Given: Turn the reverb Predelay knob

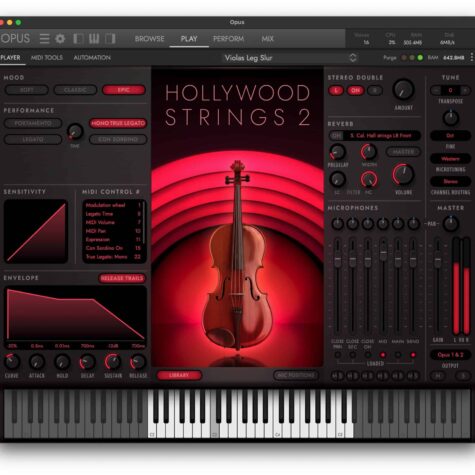Looking at the screenshot, I should (338, 152).
